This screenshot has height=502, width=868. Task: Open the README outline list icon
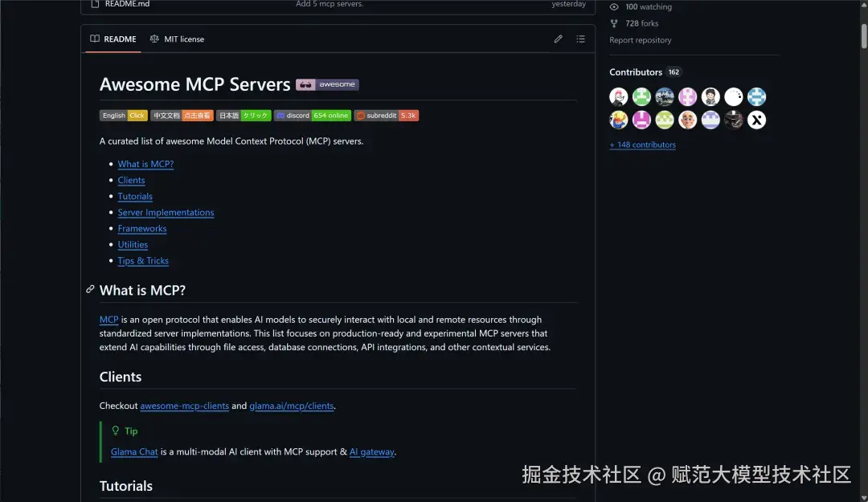(580, 39)
